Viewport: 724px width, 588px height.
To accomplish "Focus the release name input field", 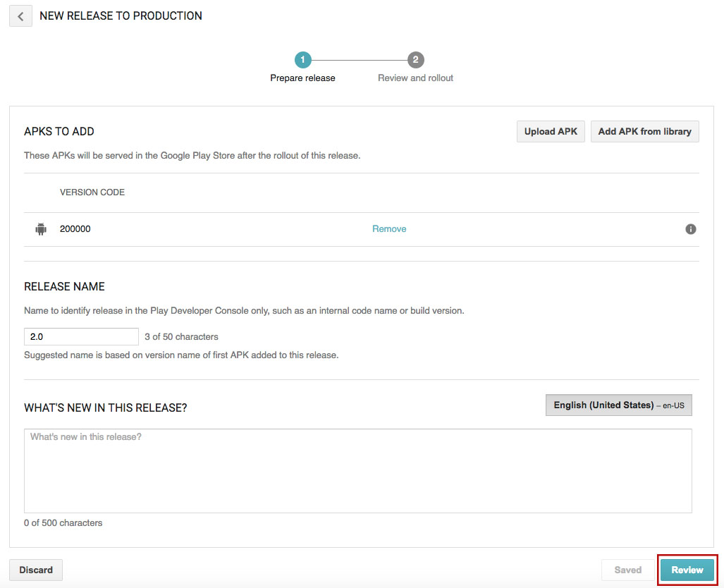I will point(81,337).
